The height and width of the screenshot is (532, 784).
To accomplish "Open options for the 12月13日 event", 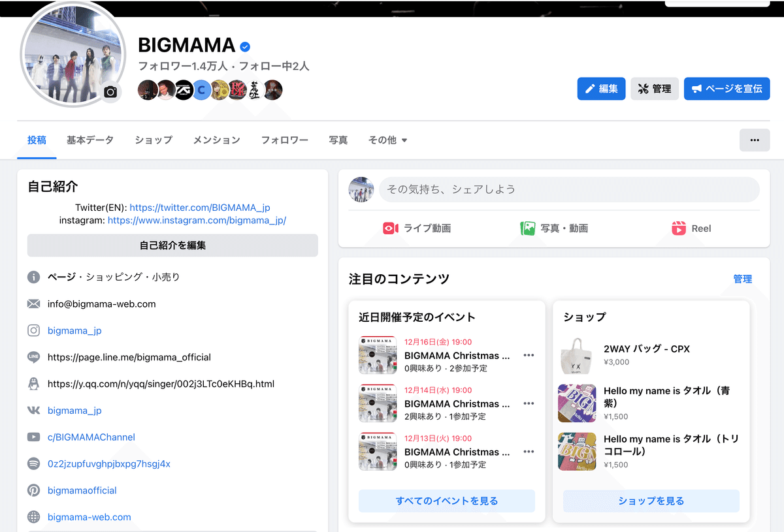I will click(529, 452).
